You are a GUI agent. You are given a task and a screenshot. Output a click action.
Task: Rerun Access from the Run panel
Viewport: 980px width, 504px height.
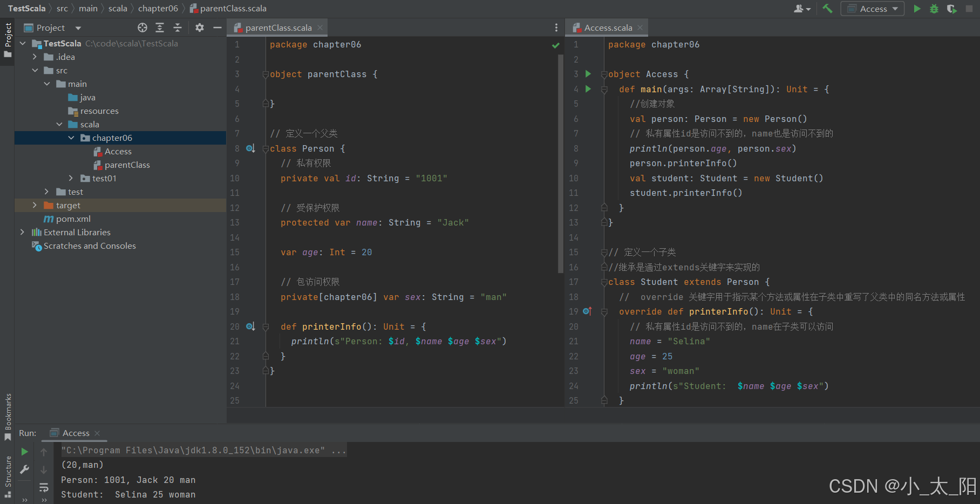(24, 452)
